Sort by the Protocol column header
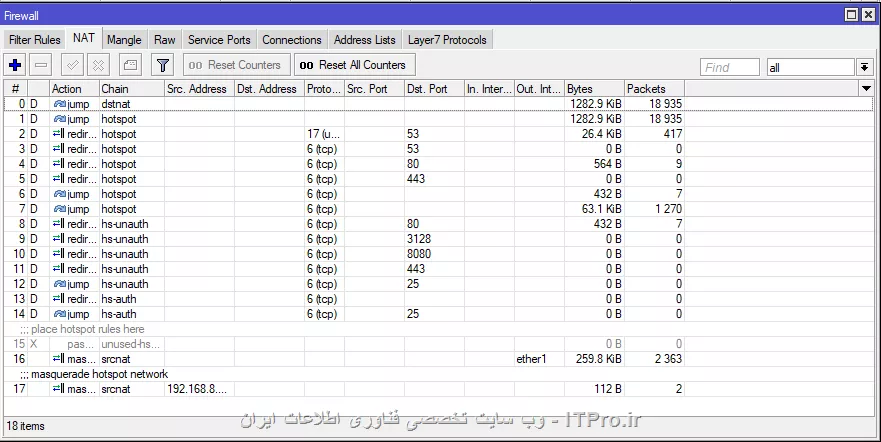 pyautogui.click(x=324, y=89)
